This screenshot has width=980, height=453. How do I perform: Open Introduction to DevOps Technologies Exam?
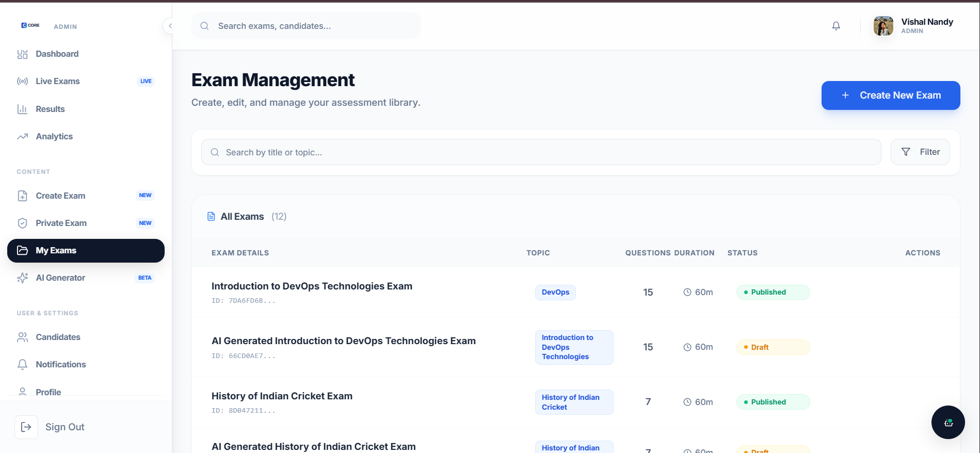point(312,286)
